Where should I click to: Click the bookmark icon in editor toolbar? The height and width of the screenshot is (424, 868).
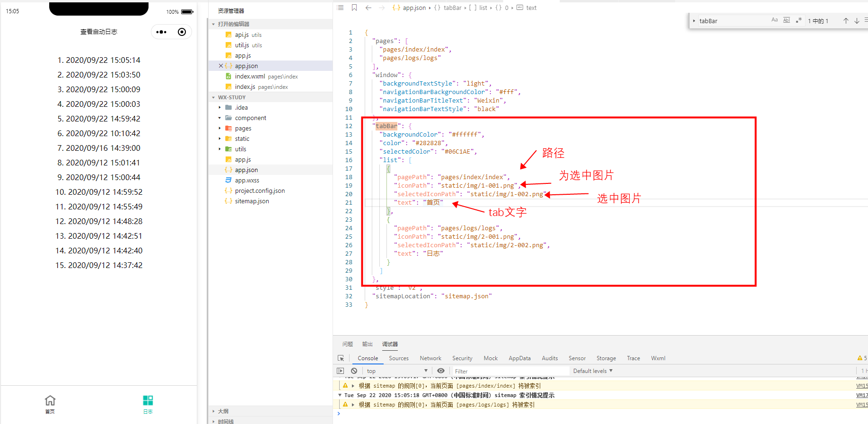point(354,8)
